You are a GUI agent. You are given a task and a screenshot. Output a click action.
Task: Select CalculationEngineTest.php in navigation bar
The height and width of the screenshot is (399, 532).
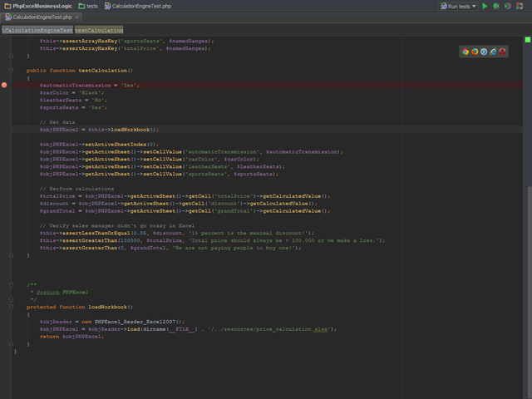coord(138,6)
